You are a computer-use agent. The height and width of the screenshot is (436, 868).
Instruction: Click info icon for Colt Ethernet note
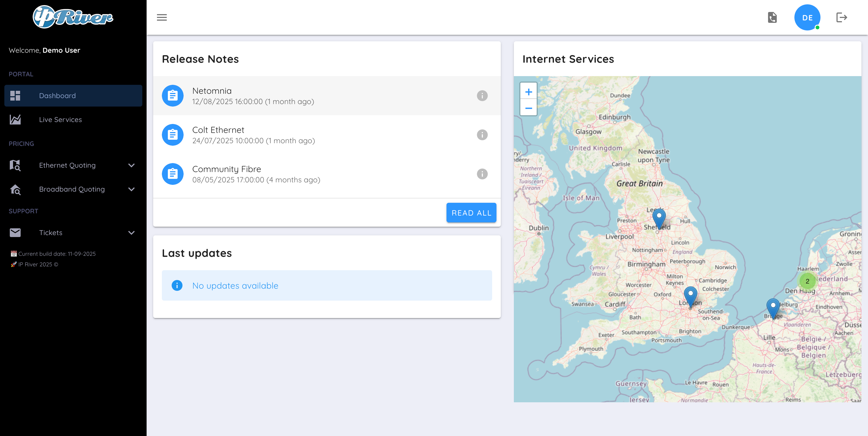click(482, 135)
